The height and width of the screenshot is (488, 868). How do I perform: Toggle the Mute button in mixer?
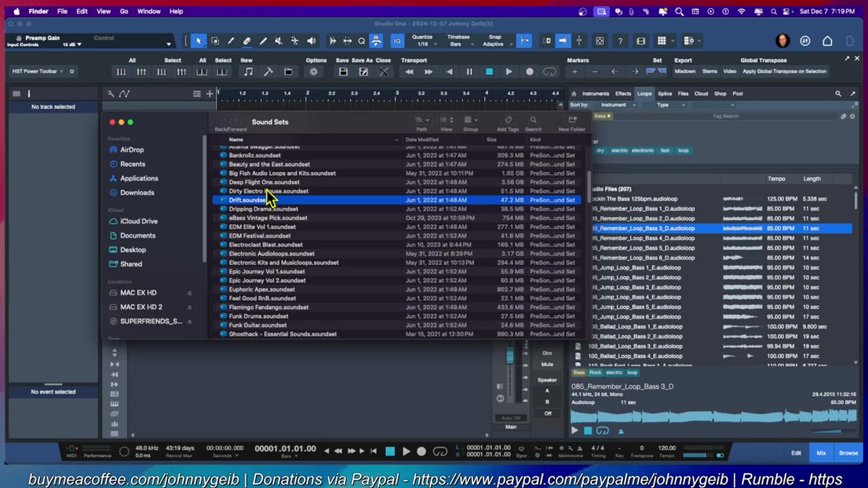point(547,365)
